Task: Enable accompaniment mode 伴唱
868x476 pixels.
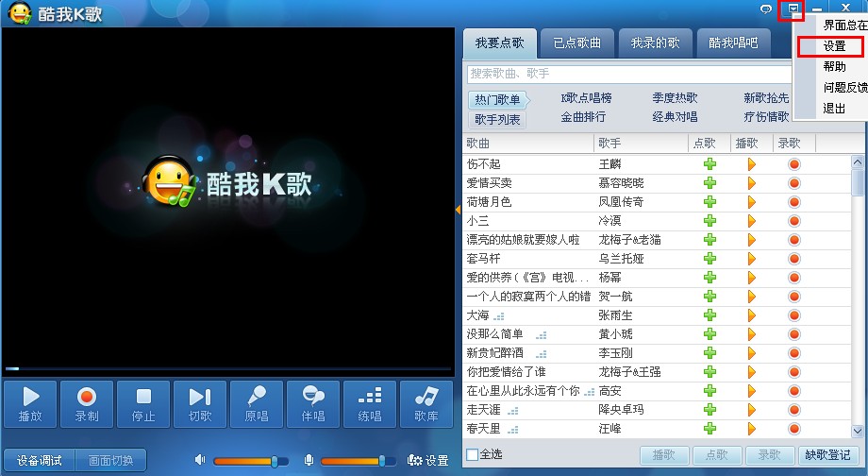Action: (313, 404)
